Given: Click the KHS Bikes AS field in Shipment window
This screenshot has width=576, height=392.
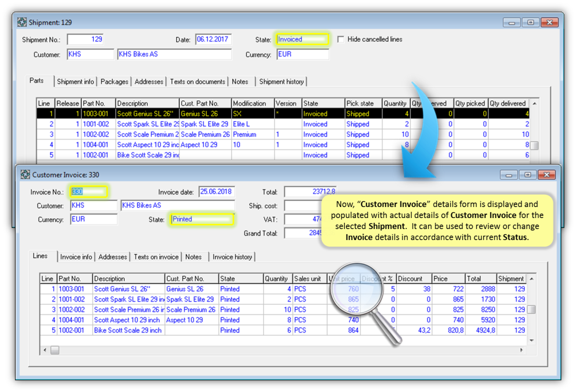Looking at the screenshot, I should pos(175,55).
